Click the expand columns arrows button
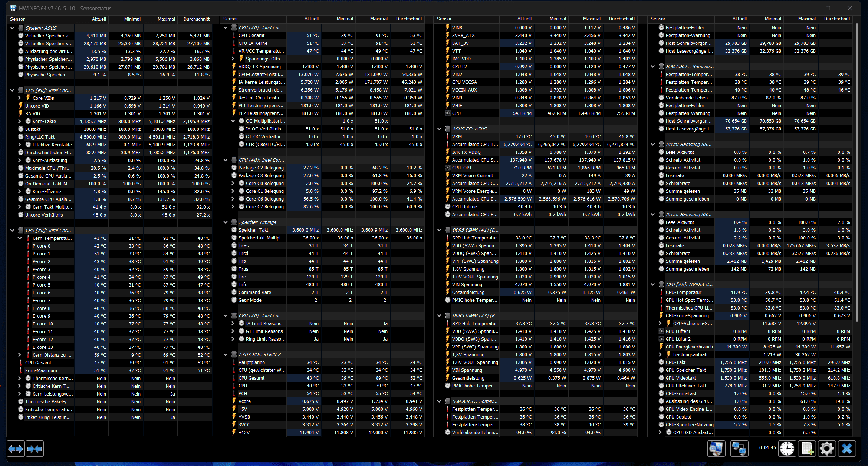868x466 pixels. coord(16,449)
